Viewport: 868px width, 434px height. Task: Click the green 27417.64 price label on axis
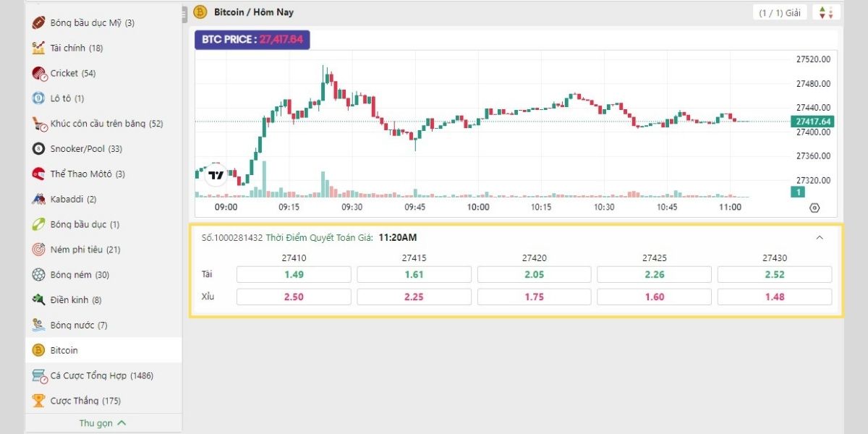point(813,122)
